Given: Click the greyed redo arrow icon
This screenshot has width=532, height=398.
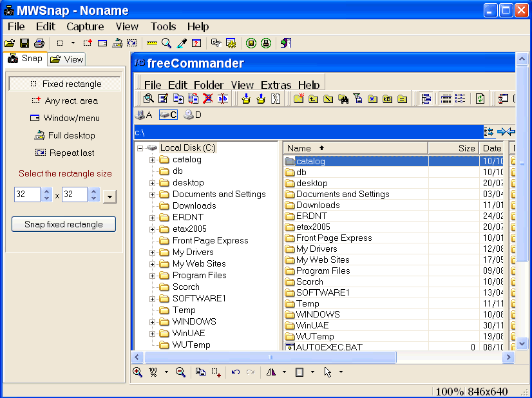Looking at the screenshot, I should coord(251,372).
